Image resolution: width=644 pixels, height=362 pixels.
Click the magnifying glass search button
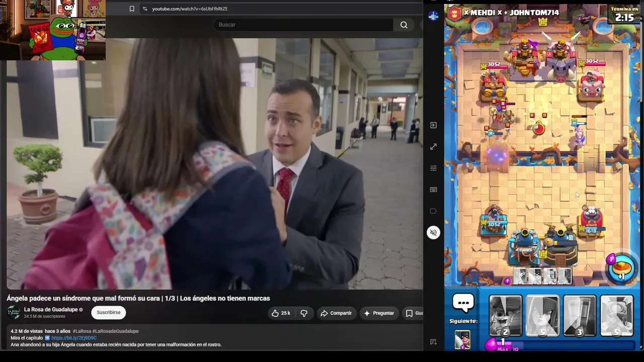(404, 25)
